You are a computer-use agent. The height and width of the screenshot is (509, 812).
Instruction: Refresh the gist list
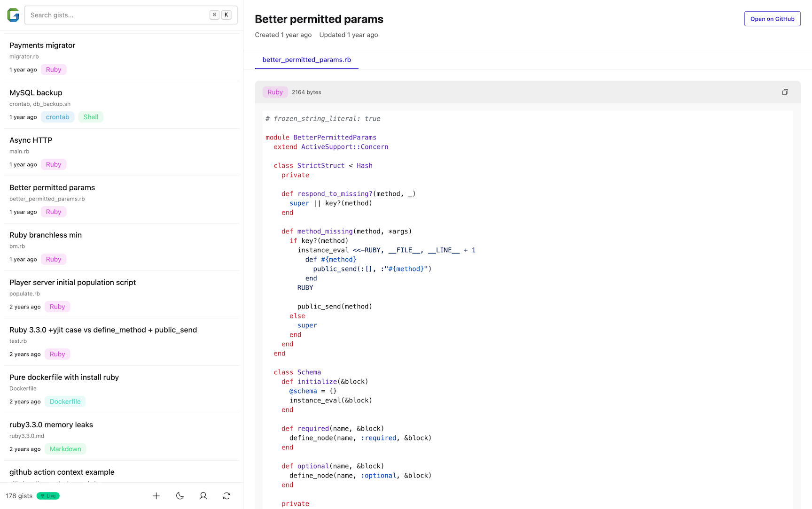[x=226, y=496]
